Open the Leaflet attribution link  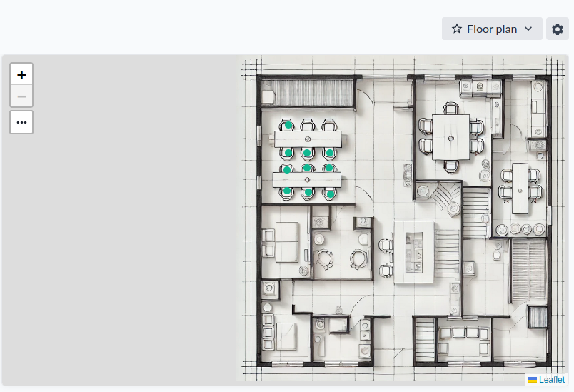coord(551,380)
